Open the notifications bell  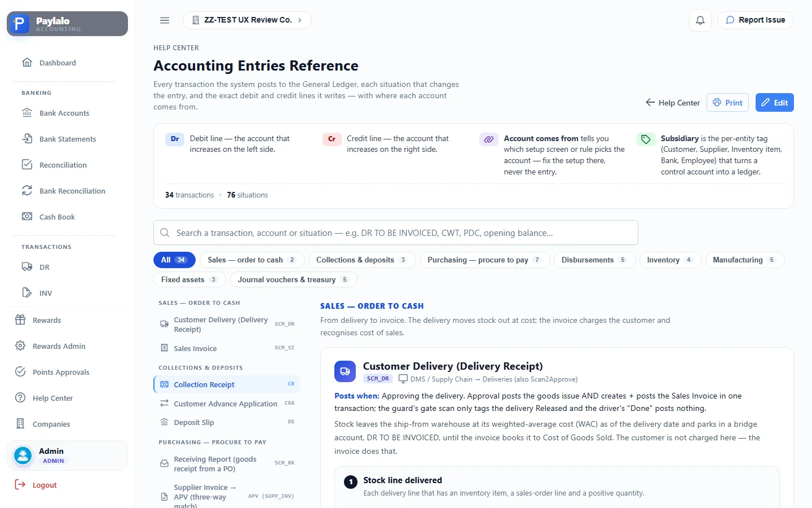tap(700, 20)
